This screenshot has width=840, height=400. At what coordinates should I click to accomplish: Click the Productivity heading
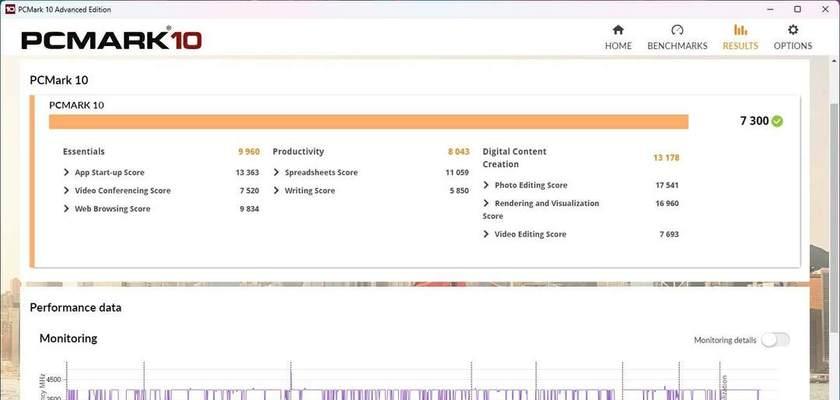coord(298,152)
